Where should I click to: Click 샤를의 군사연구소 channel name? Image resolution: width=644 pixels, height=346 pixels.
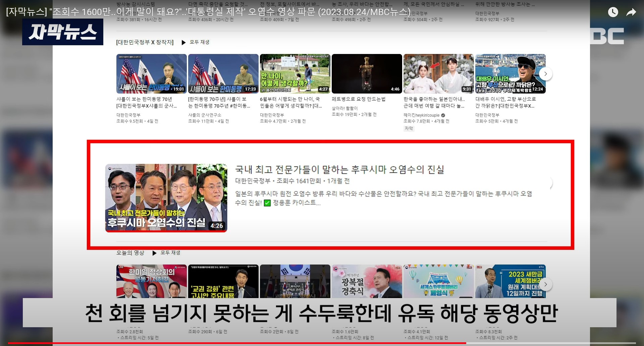point(205,115)
